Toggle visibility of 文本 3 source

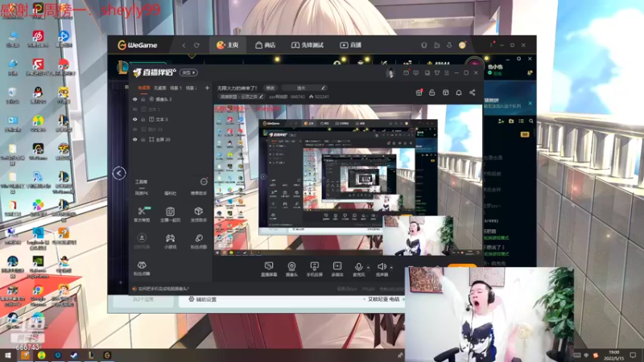[x=134, y=119]
